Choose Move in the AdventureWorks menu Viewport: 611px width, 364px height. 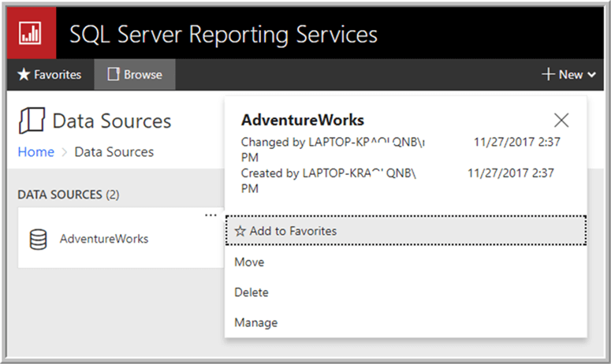click(249, 262)
